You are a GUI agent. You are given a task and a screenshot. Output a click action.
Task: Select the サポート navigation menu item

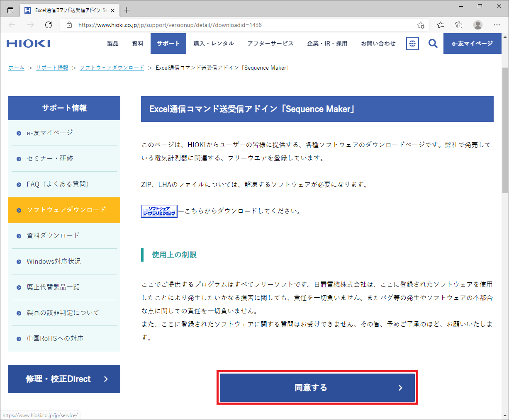pos(168,43)
